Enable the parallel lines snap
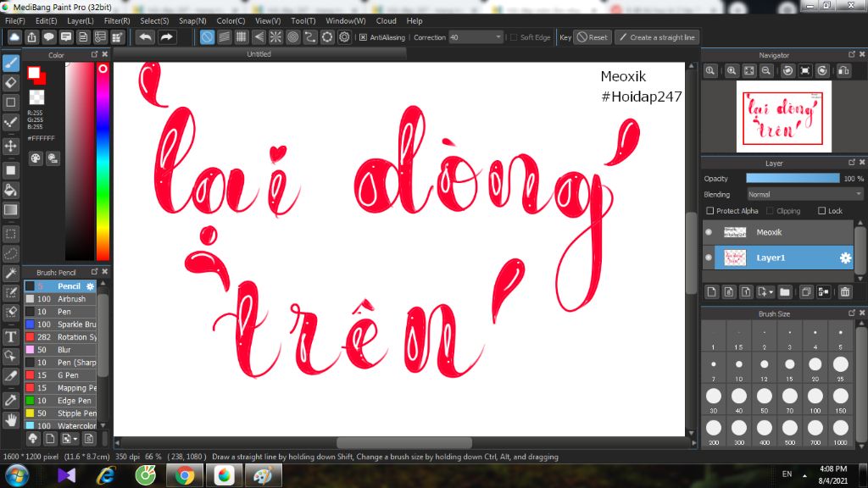Viewport: 868px width, 488px height. click(x=224, y=37)
